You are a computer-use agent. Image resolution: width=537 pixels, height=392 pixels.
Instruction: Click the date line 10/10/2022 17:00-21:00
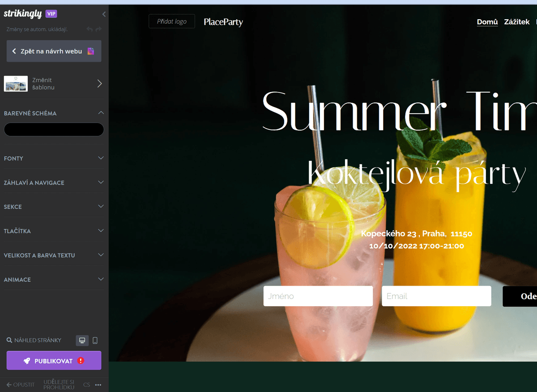click(417, 246)
